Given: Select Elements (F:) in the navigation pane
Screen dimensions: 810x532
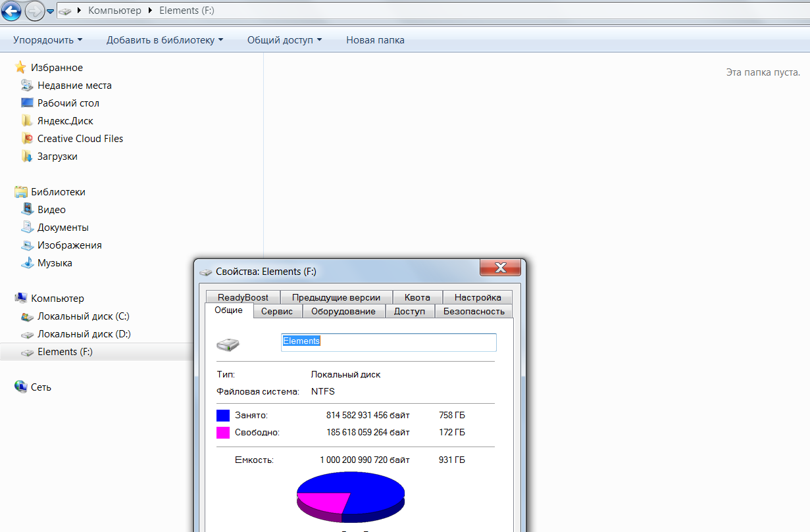Looking at the screenshot, I should (x=65, y=352).
